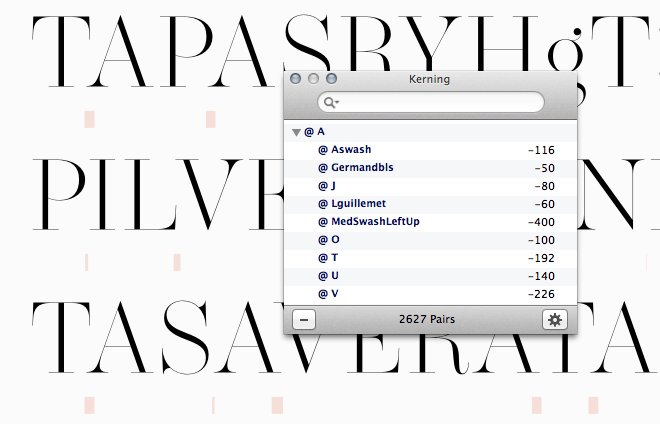The width and height of the screenshot is (660, 424).
Task: Open the search magnifier dropdown
Action: click(x=331, y=102)
